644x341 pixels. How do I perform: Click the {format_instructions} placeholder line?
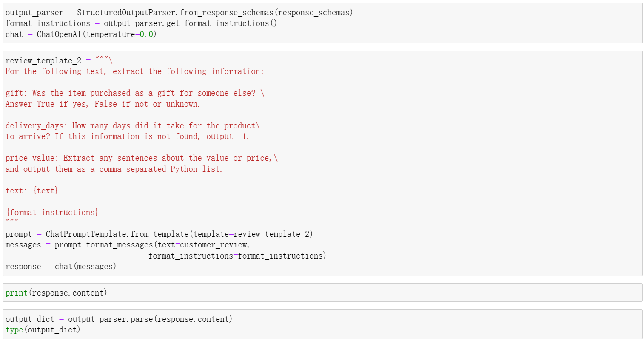[52, 213]
